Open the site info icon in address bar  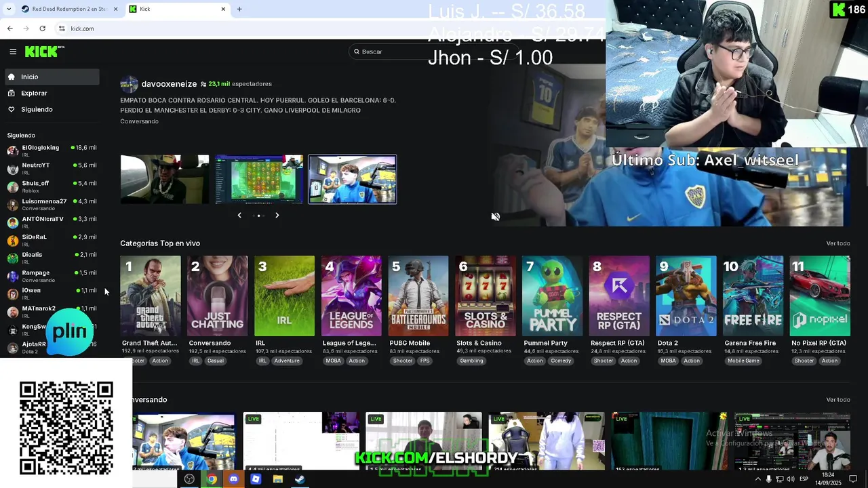(x=62, y=28)
